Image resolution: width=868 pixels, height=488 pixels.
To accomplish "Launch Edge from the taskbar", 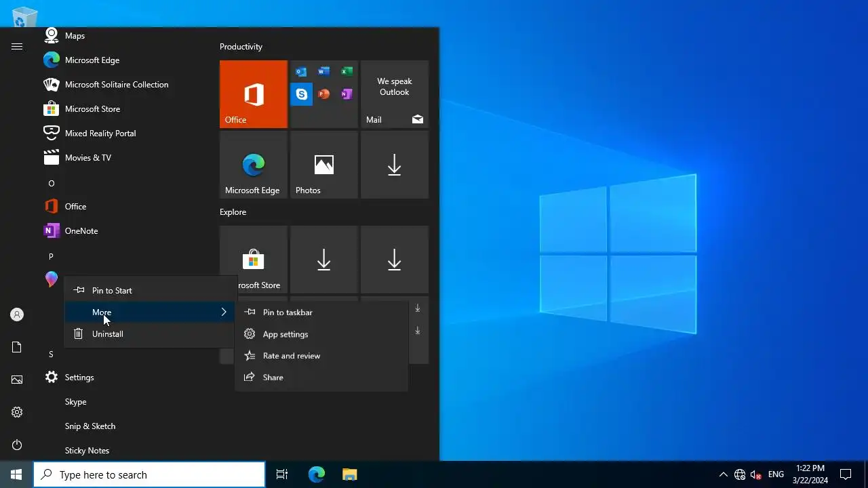I will pyautogui.click(x=317, y=474).
